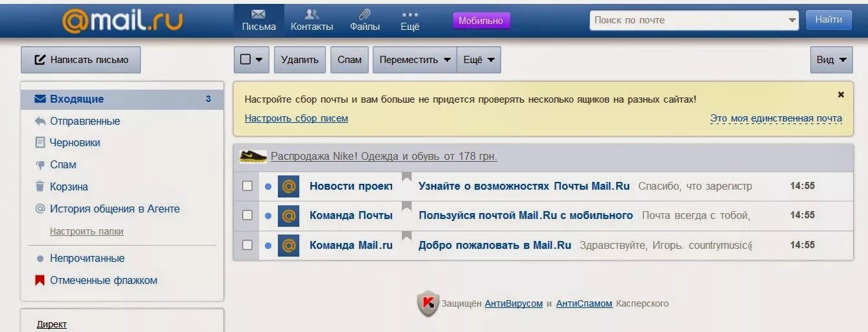
Task: Open the Спам folder in sidebar
Action: 63,165
